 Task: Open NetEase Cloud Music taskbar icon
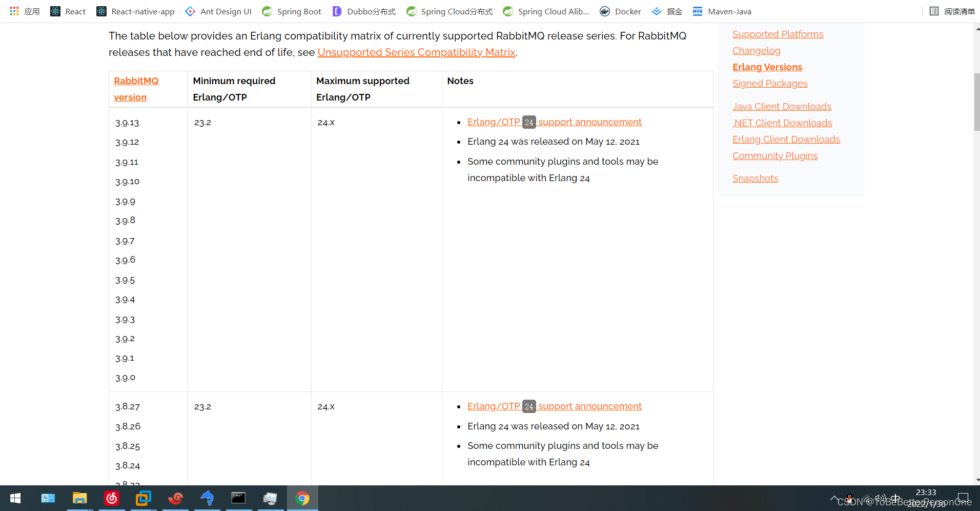[x=112, y=498]
